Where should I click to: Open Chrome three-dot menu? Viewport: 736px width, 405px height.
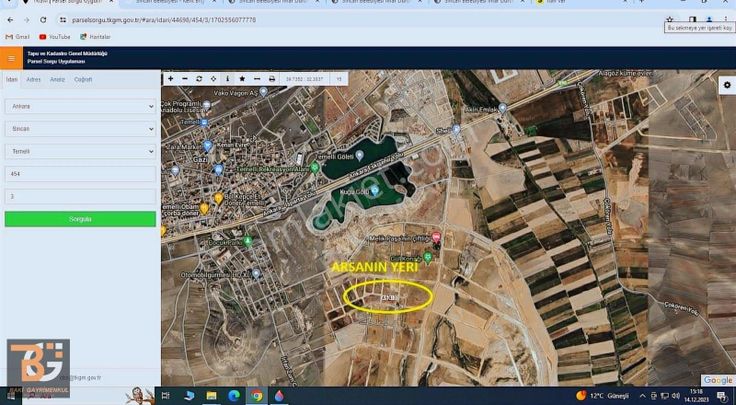pyautogui.click(x=726, y=20)
